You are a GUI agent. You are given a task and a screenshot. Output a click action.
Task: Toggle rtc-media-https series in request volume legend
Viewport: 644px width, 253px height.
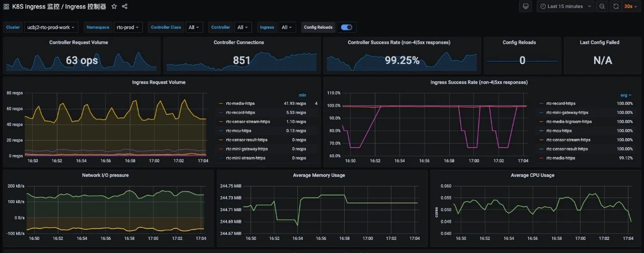point(240,104)
